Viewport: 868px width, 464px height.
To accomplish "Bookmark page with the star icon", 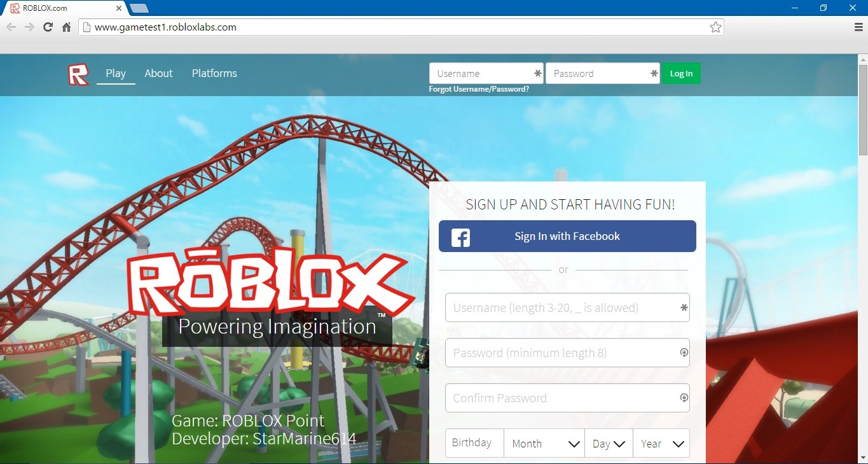I will click(715, 27).
